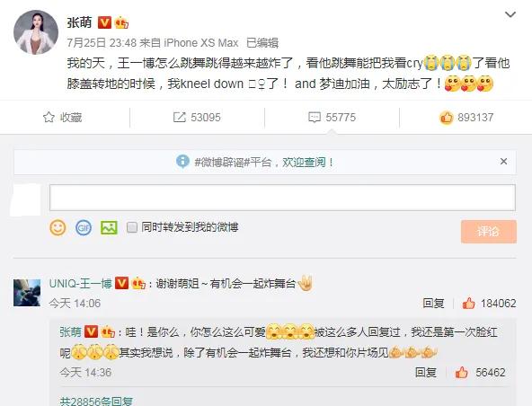Open the comments tab showing 55775
This screenshot has width=532, height=406.
(x=332, y=118)
